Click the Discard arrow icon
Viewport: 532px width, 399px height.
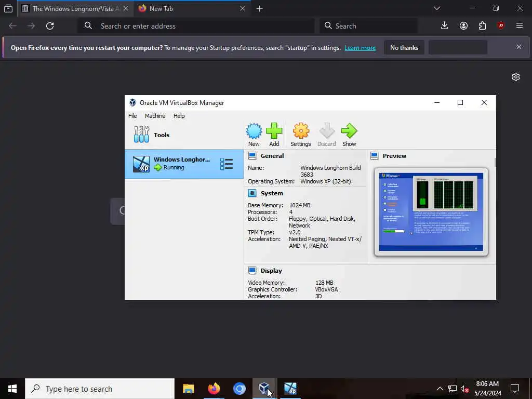coord(326,131)
